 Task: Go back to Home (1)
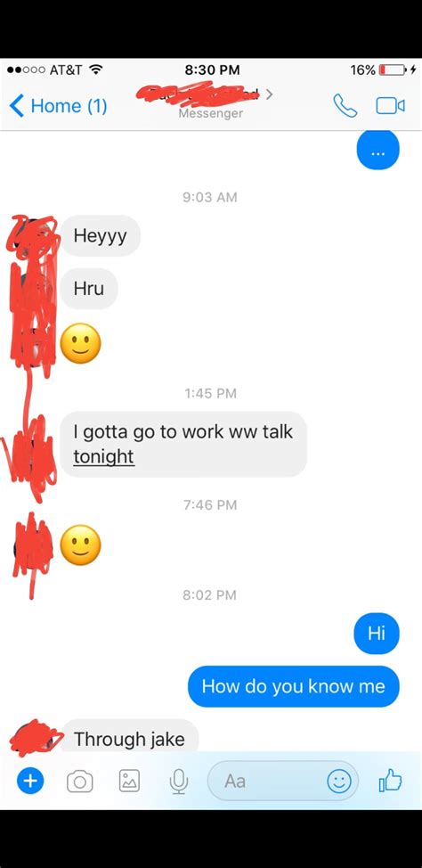59,105
